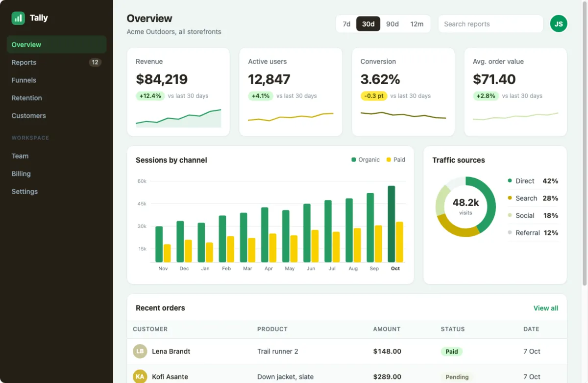Click the Nov organic bar
The width and height of the screenshot is (588, 383).
point(159,244)
